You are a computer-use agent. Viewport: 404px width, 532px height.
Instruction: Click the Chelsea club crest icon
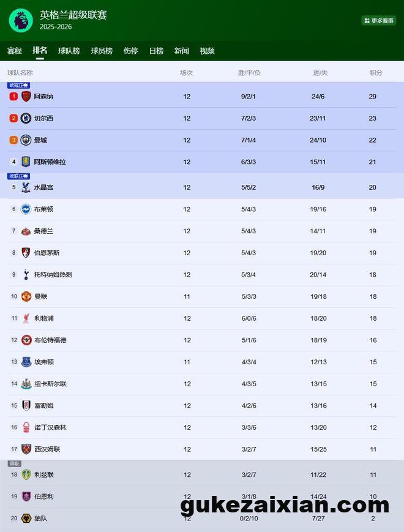click(26, 118)
